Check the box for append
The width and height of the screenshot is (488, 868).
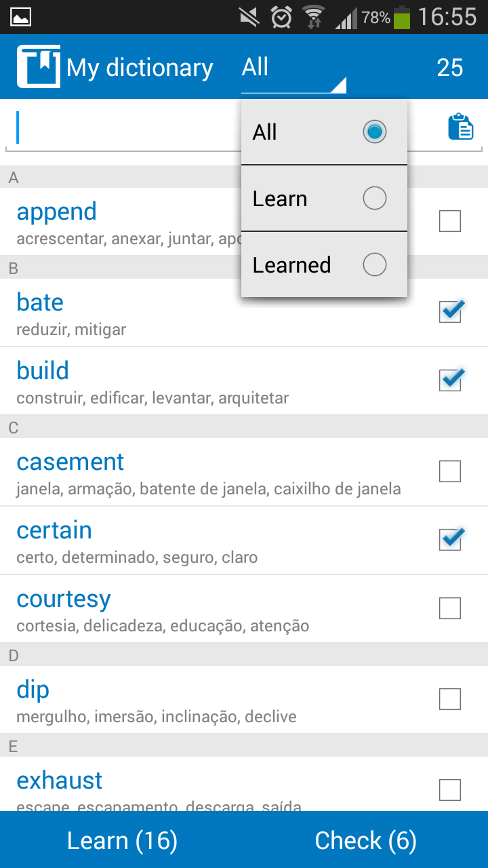[x=450, y=221]
